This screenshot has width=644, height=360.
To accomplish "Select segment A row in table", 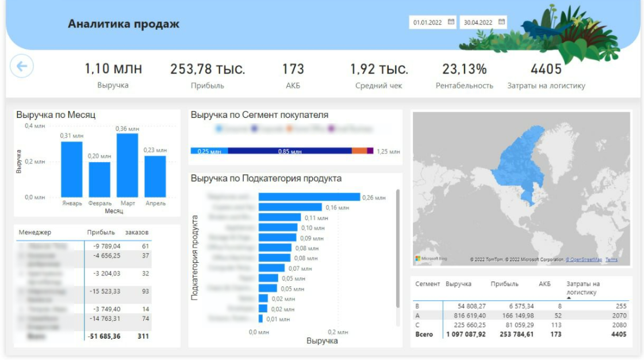I will (521, 316).
